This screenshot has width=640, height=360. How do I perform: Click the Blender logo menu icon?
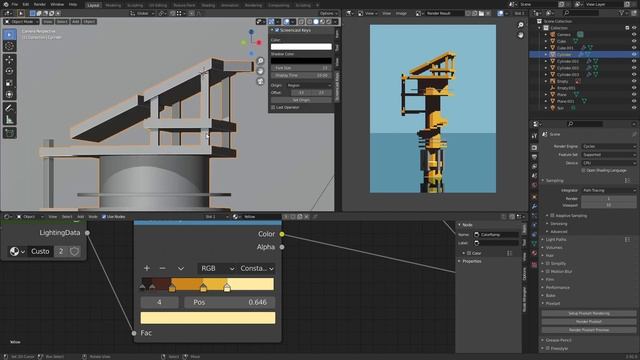point(5,4)
